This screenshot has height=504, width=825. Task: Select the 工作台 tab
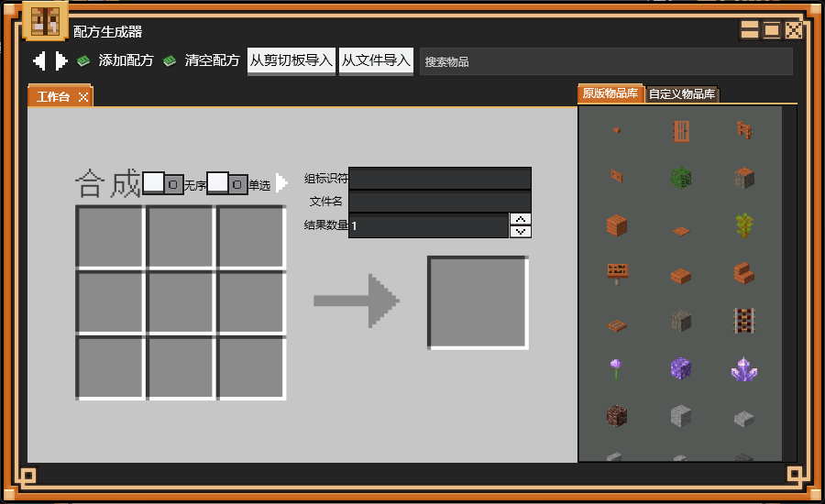click(x=53, y=97)
